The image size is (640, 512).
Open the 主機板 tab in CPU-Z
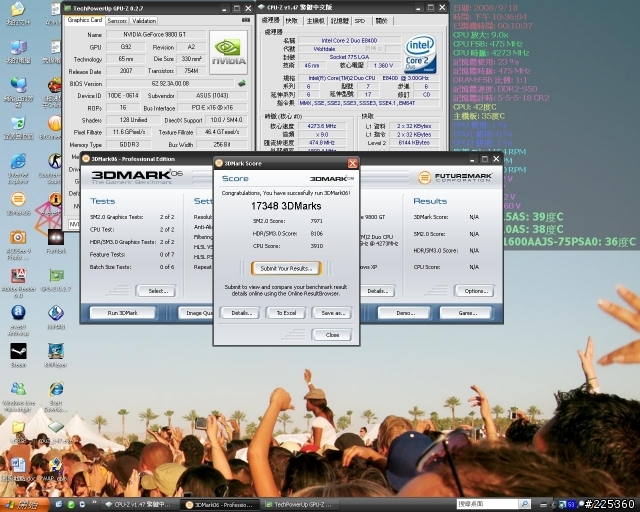[315, 20]
